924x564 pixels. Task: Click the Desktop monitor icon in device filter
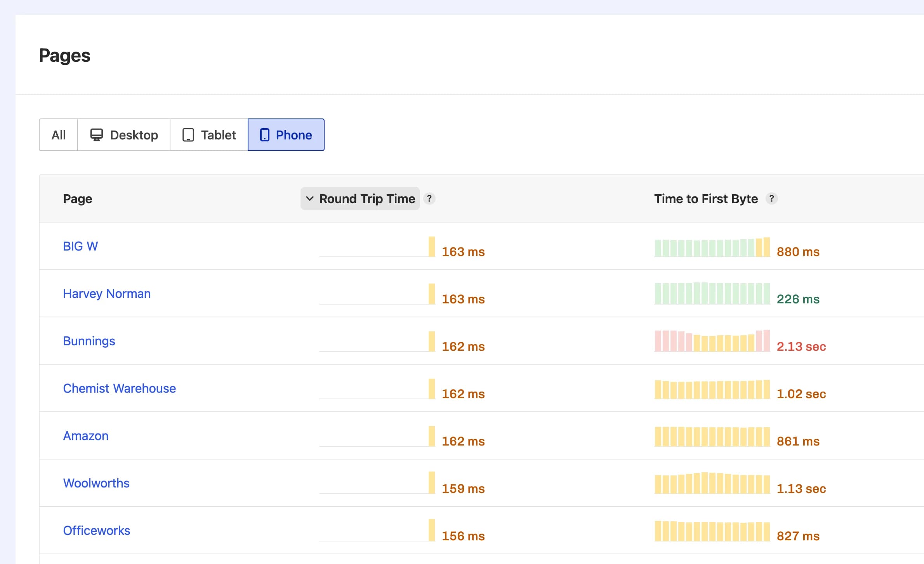[96, 135]
